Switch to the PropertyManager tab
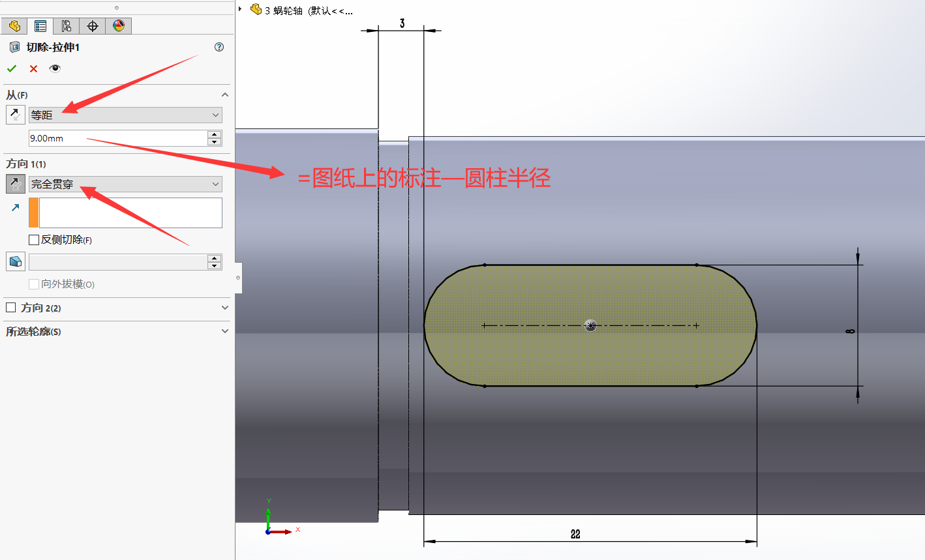This screenshot has width=925, height=560. click(40, 25)
